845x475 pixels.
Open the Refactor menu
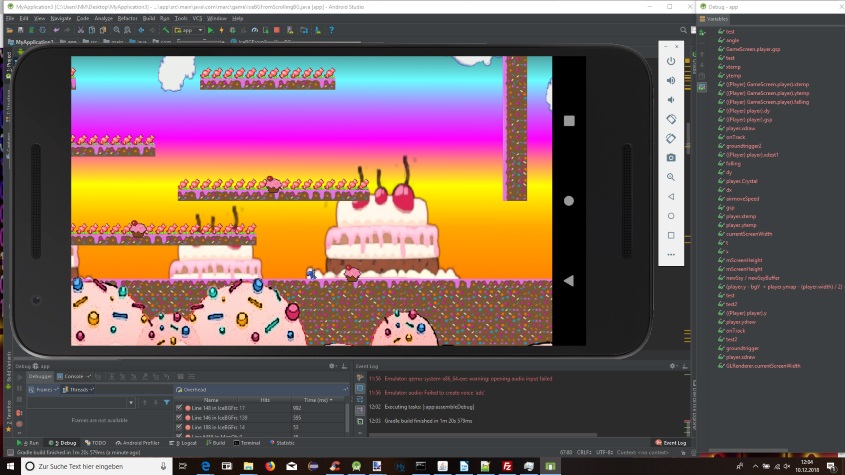pos(128,18)
